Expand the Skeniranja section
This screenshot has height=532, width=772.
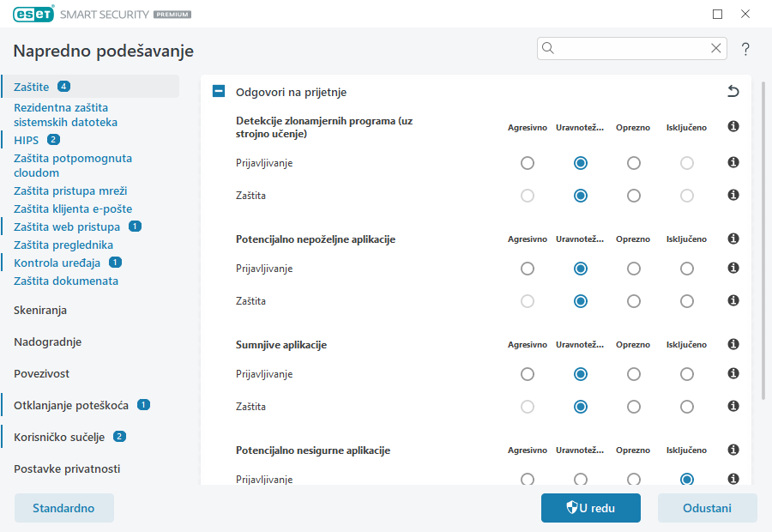click(x=40, y=310)
